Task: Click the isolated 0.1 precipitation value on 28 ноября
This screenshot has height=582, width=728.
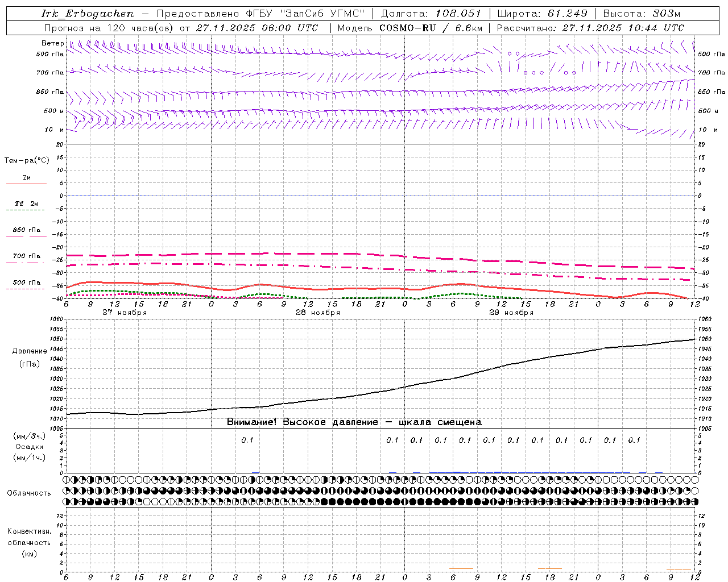Action: [x=247, y=440]
